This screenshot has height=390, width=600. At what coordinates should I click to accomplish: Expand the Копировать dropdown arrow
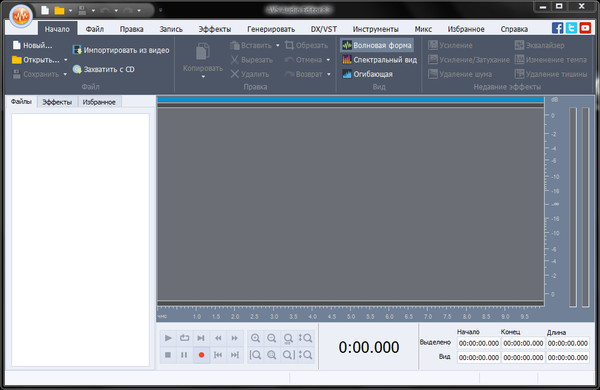[203, 77]
